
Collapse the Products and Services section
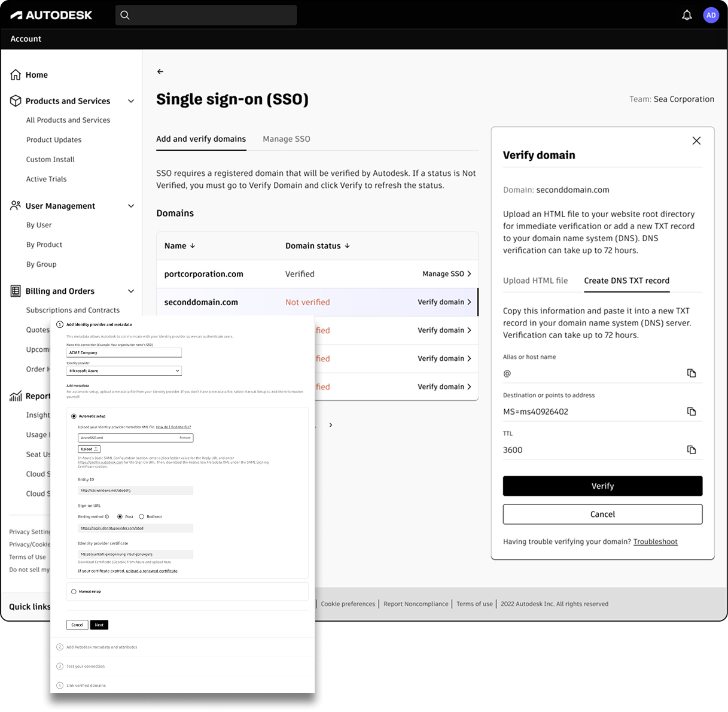[x=131, y=101]
